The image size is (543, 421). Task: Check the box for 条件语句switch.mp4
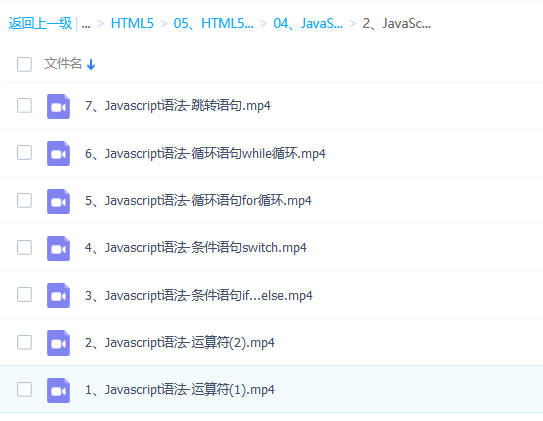(24, 247)
